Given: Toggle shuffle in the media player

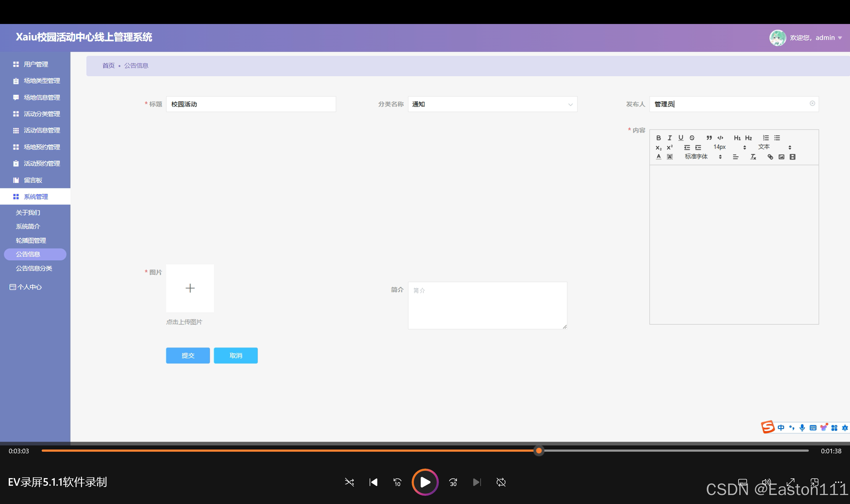Looking at the screenshot, I should tap(349, 482).
